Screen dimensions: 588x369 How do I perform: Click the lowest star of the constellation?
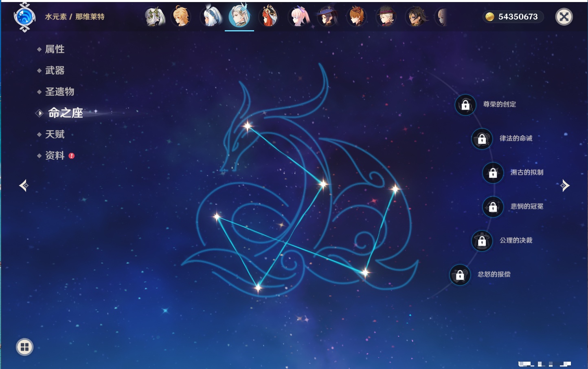click(258, 288)
